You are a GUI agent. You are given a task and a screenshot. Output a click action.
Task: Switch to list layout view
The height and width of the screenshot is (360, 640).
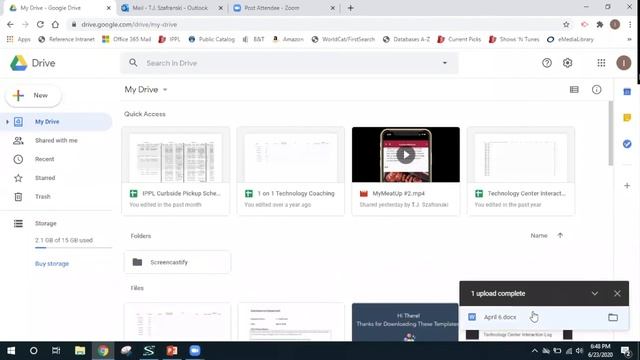coord(574,90)
